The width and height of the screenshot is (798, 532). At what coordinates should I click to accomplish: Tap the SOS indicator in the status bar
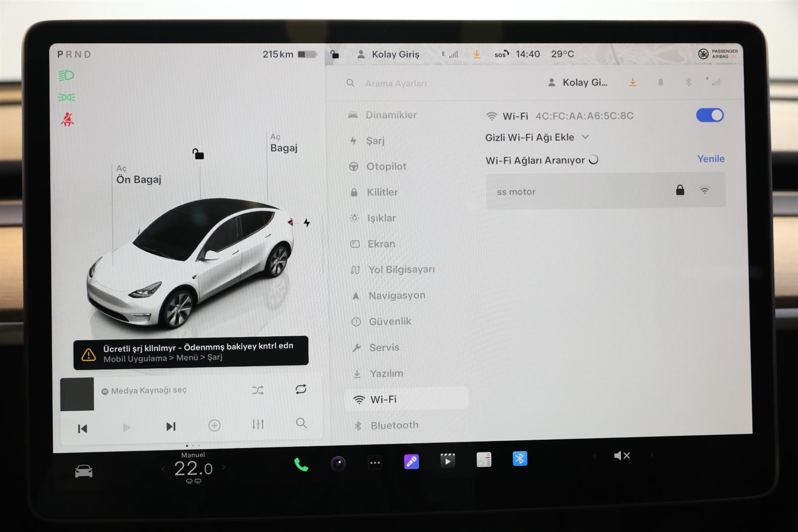[x=501, y=54]
